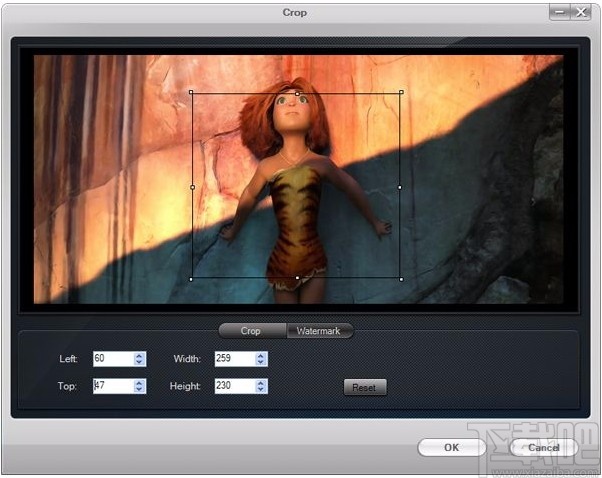Decrease the Left value with down arrow

(x=139, y=362)
